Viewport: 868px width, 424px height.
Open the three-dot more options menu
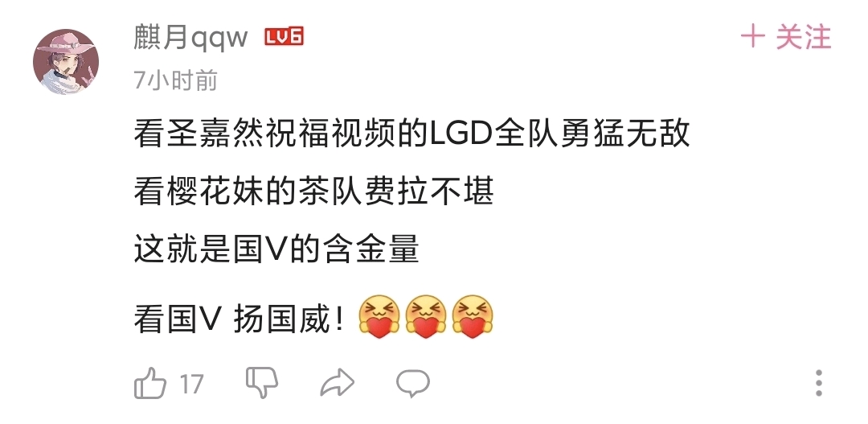[x=819, y=383]
